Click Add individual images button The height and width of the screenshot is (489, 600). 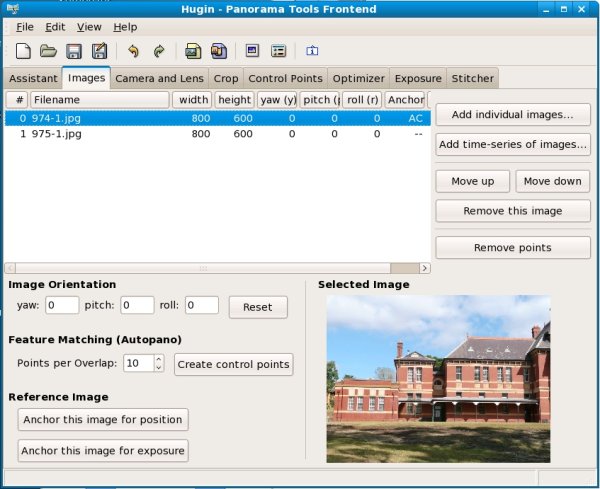513,114
